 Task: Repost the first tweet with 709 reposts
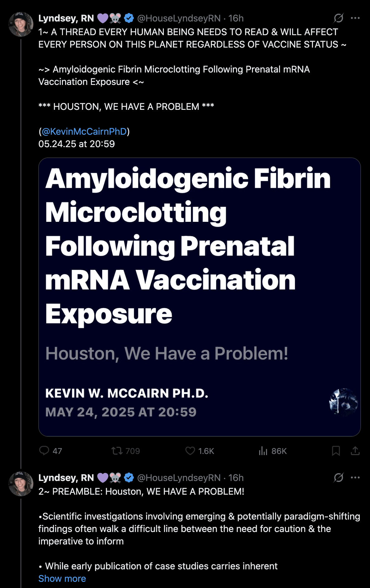click(x=117, y=450)
